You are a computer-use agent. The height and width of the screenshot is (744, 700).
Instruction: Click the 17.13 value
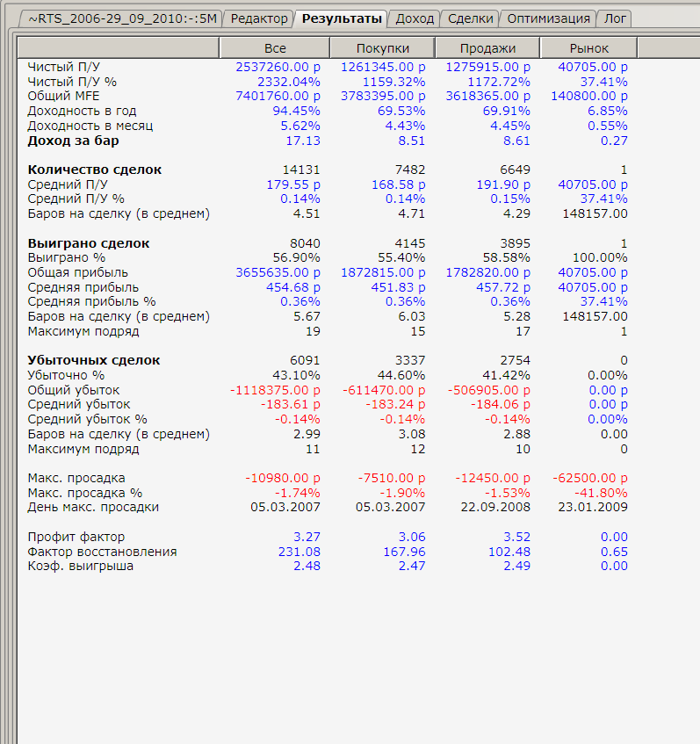point(303,141)
